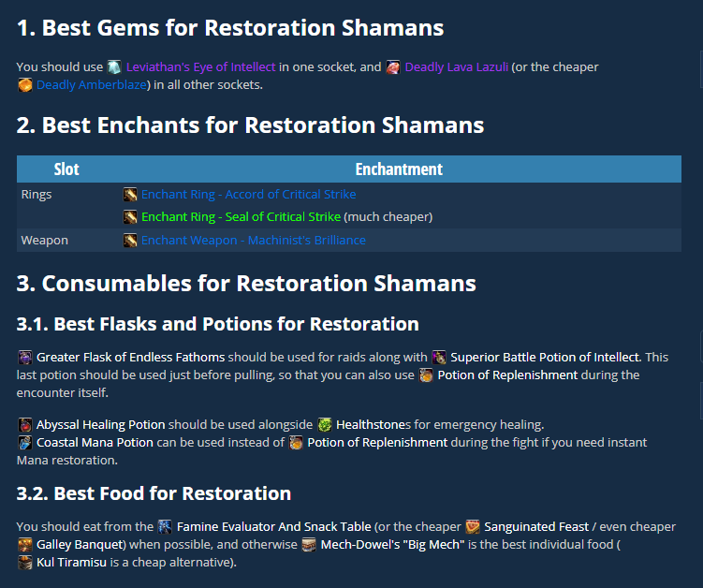703x588 pixels.
Task: Open the Deadly Lava Lazuli link
Action: pos(455,67)
